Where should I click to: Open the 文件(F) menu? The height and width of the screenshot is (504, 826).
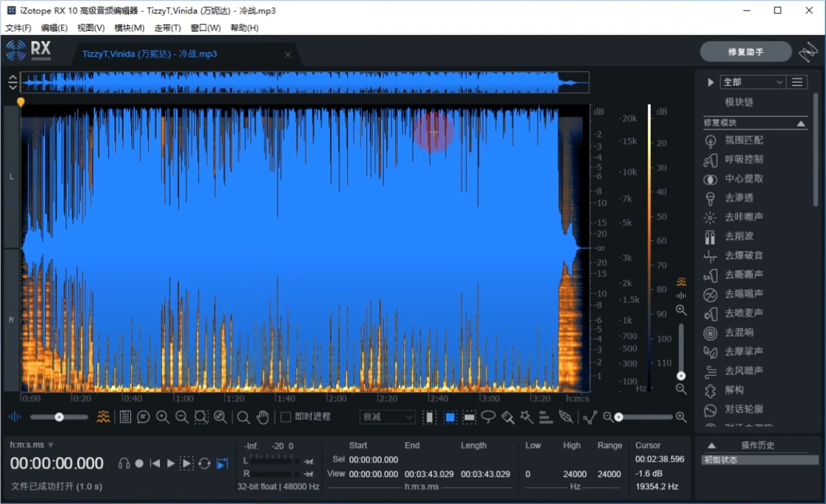(19, 28)
